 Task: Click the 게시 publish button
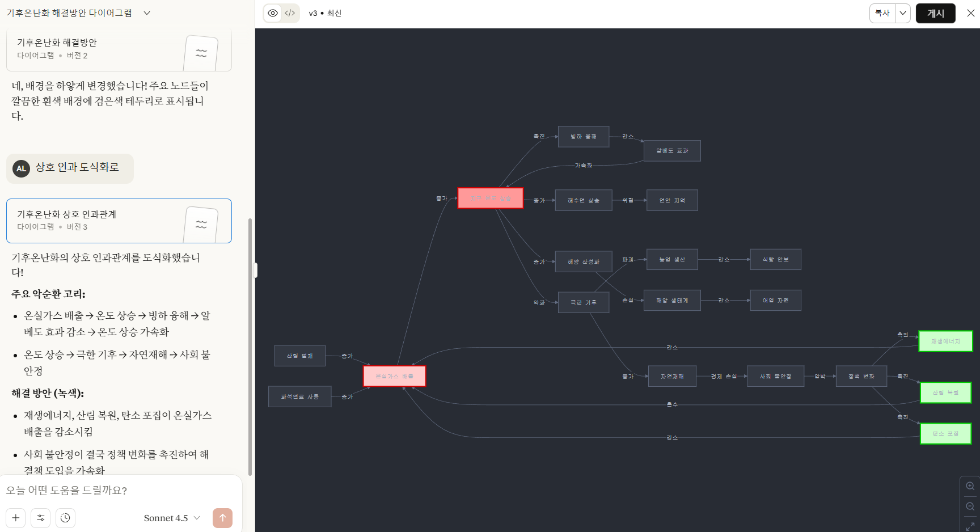(936, 13)
